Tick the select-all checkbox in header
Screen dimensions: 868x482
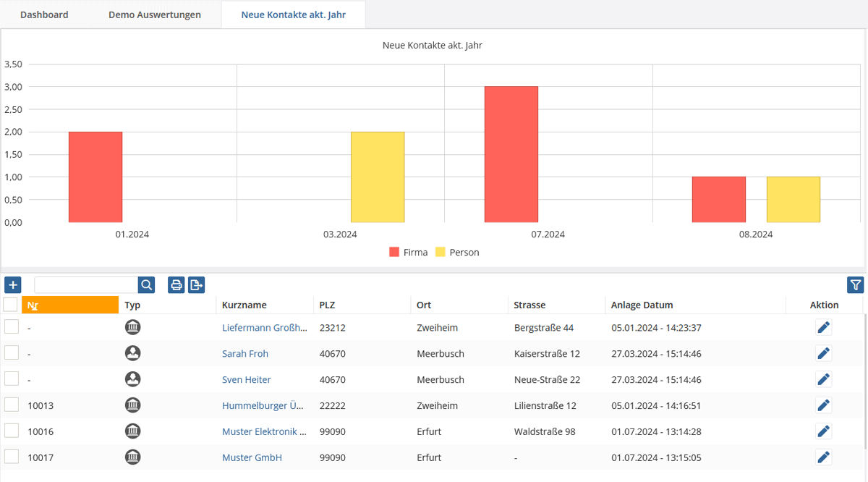tap(11, 304)
